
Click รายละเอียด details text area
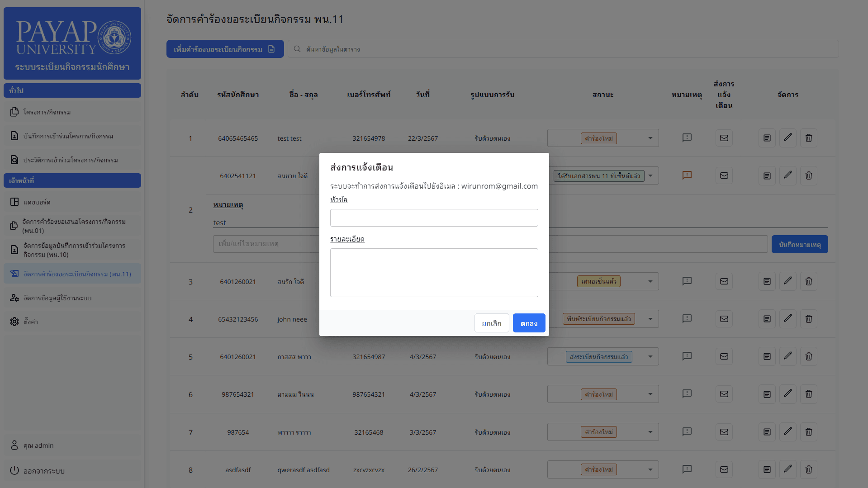434,273
